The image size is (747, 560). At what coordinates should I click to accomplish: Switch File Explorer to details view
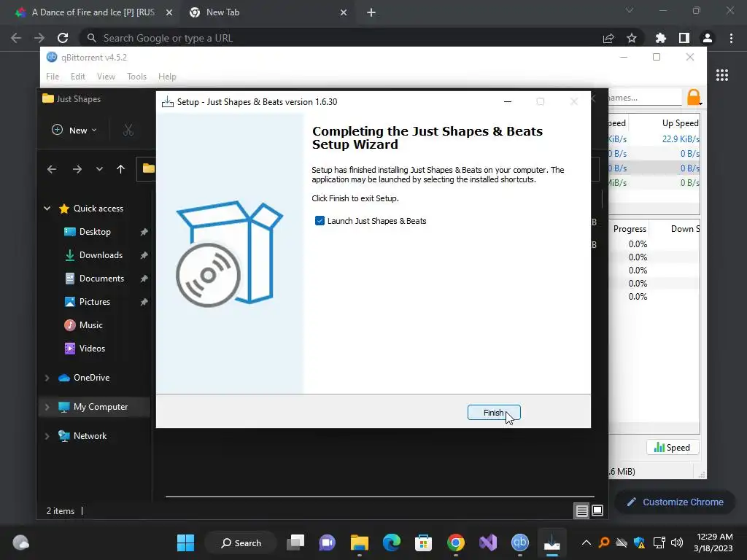click(581, 511)
